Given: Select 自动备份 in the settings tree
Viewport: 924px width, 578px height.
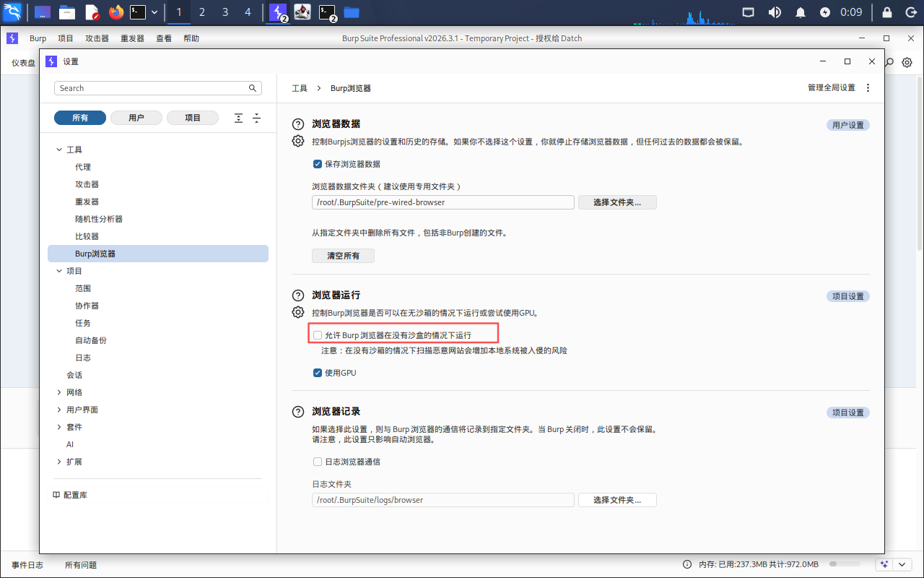Looking at the screenshot, I should coord(91,340).
